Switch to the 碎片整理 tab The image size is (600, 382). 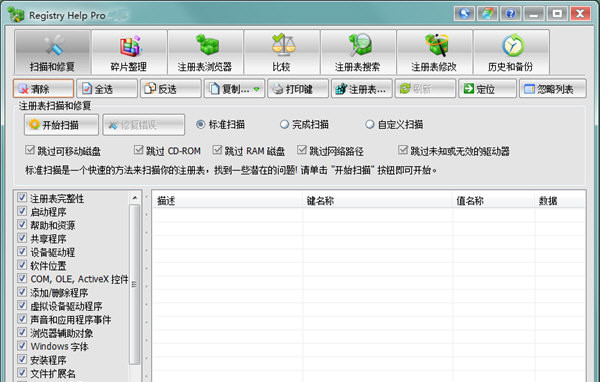click(129, 52)
